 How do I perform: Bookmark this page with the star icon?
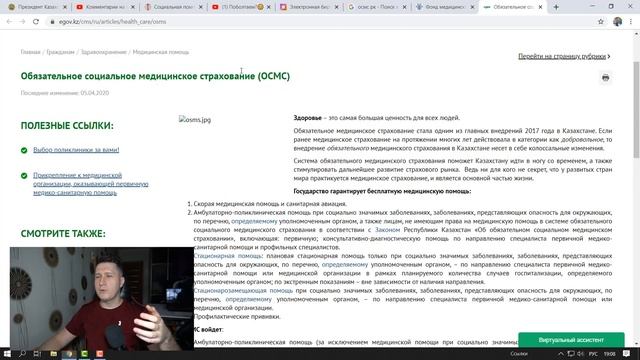click(600, 22)
